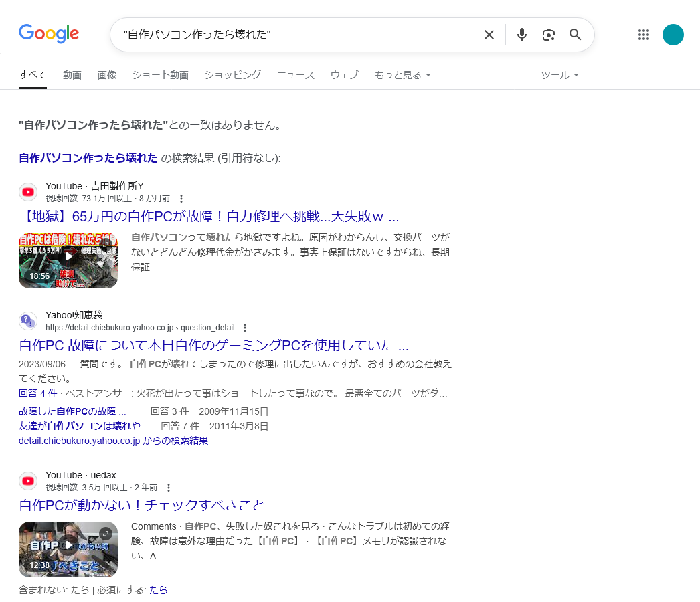
Task: Select the ショッピング tab
Action: click(233, 75)
